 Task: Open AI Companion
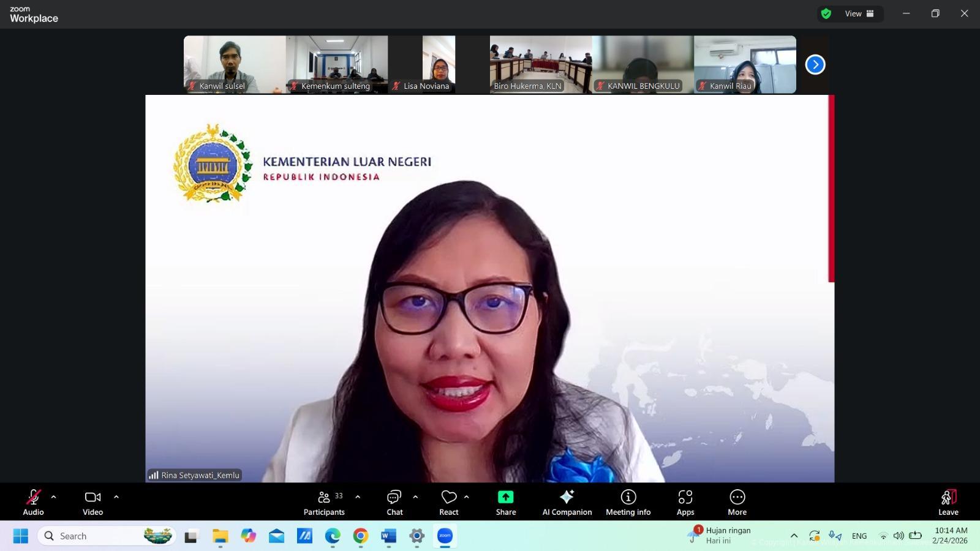pos(567,503)
